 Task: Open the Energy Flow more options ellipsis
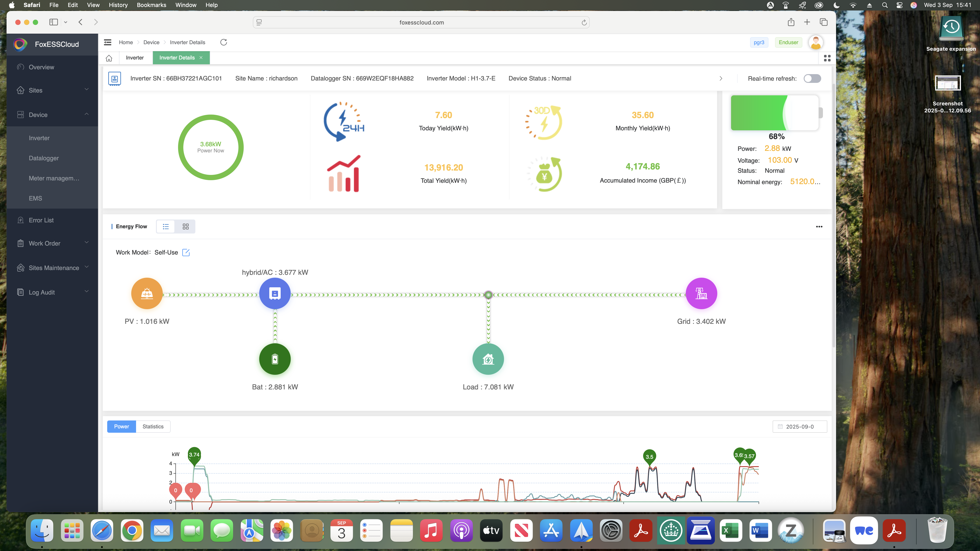tap(819, 227)
